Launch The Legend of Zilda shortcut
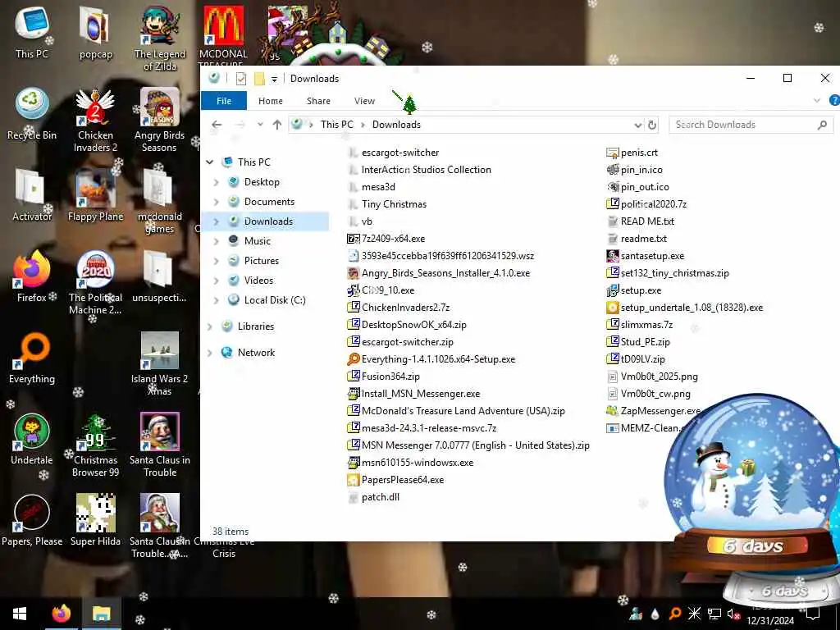The width and height of the screenshot is (840, 630). click(x=160, y=38)
